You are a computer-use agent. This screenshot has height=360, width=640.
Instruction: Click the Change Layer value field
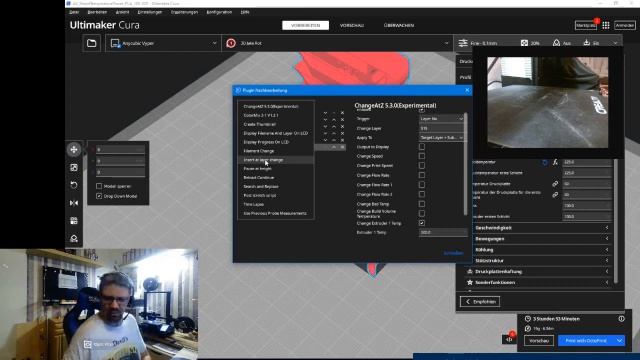(441, 128)
